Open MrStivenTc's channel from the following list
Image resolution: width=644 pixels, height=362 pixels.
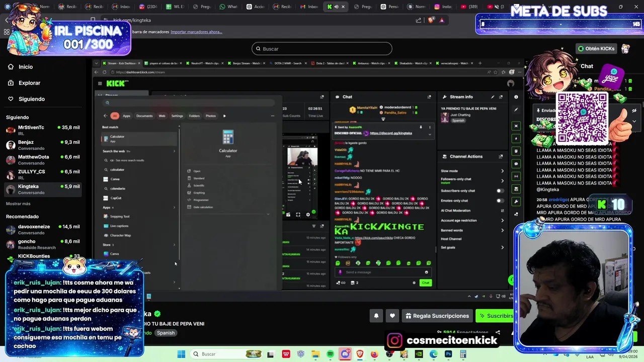click(x=43, y=130)
